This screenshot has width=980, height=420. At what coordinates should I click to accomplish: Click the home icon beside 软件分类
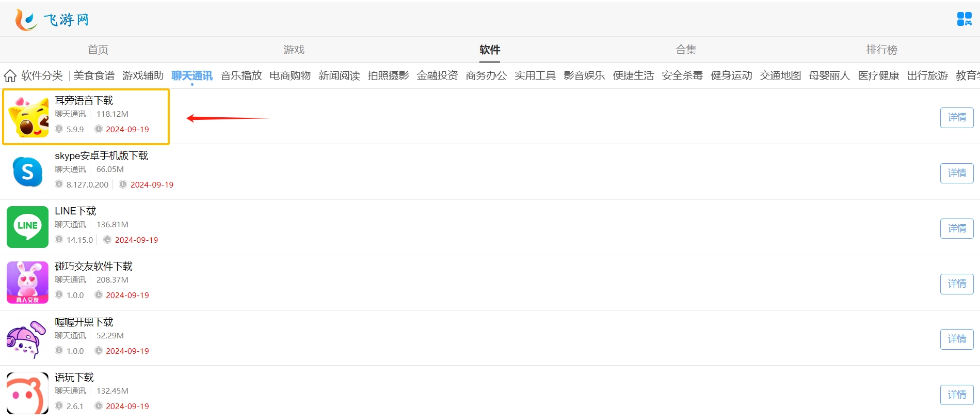10,76
